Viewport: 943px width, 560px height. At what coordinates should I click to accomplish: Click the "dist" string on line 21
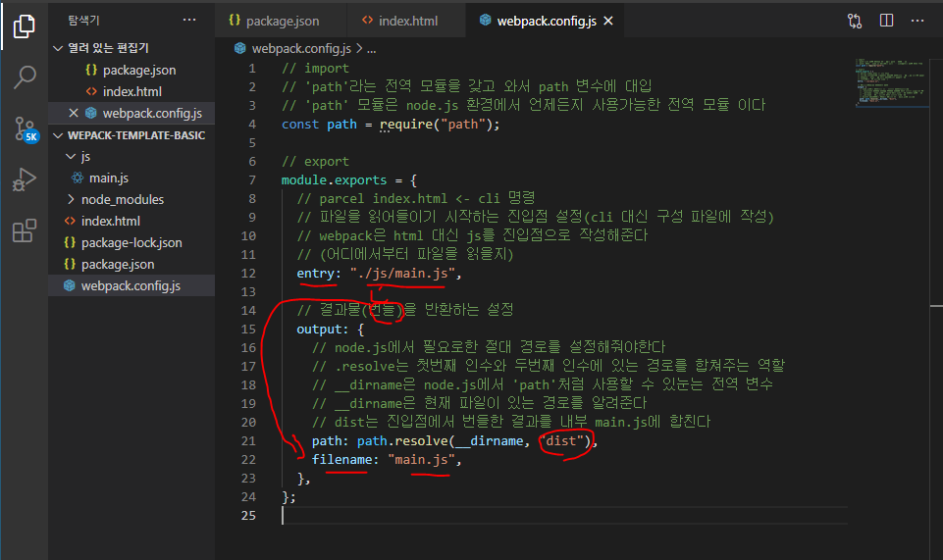(x=561, y=441)
